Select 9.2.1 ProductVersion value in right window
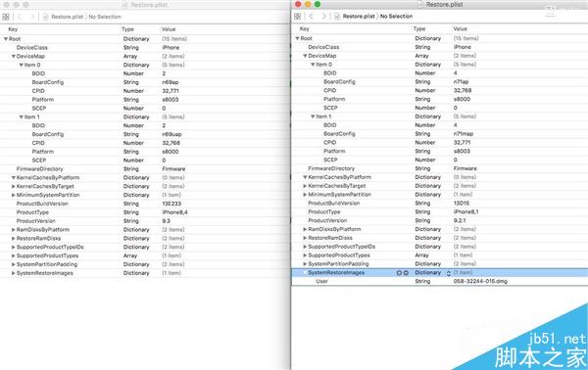The image size is (588, 370). (460, 220)
